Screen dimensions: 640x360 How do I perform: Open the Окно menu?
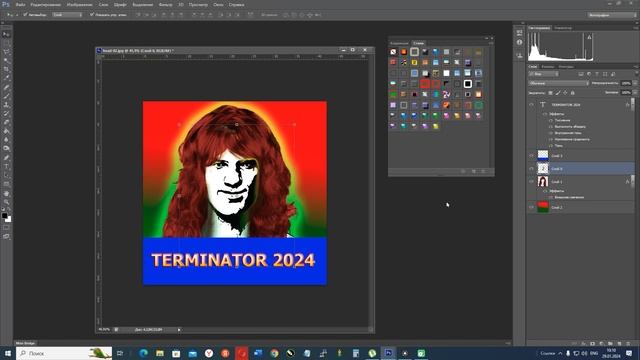click(218, 5)
